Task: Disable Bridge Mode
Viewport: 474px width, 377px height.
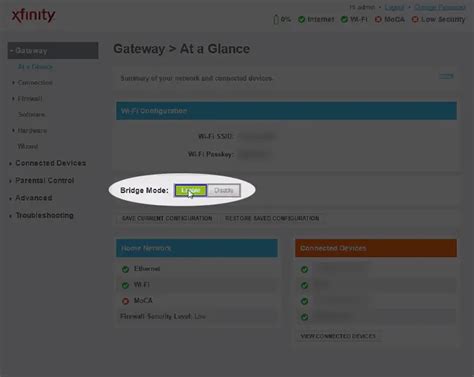Action: tap(224, 190)
